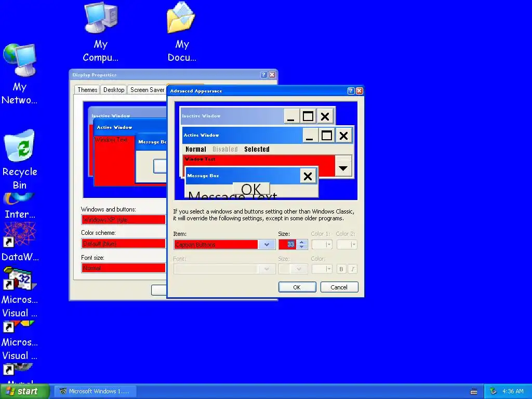Open the Font size dropdown

click(124, 268)
